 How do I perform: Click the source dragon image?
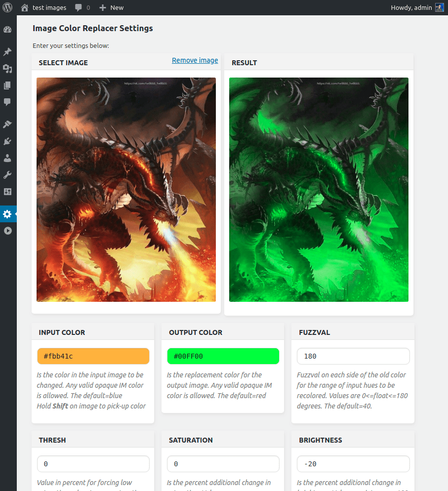[126, 190]
